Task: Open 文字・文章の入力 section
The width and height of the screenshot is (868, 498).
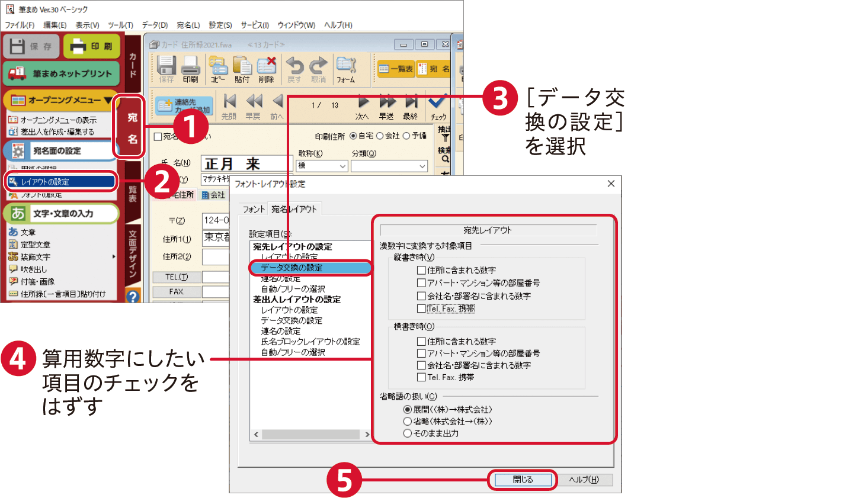Action: click(62, 213)
